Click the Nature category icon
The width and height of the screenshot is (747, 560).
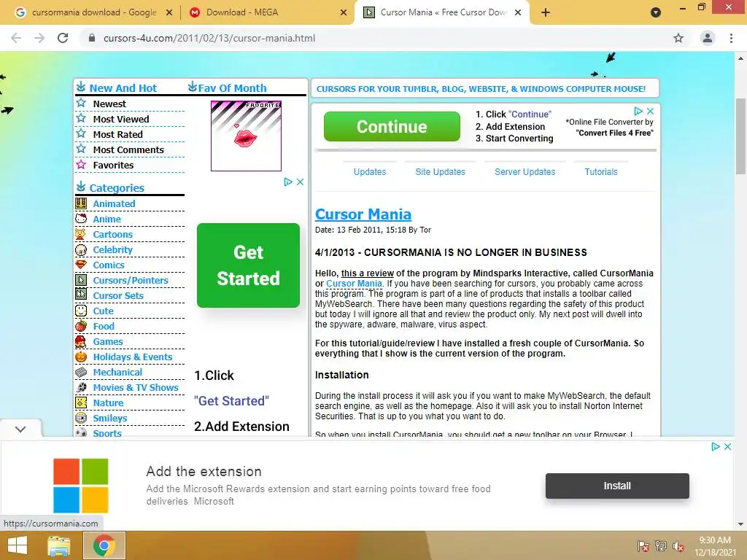[81, 402]
